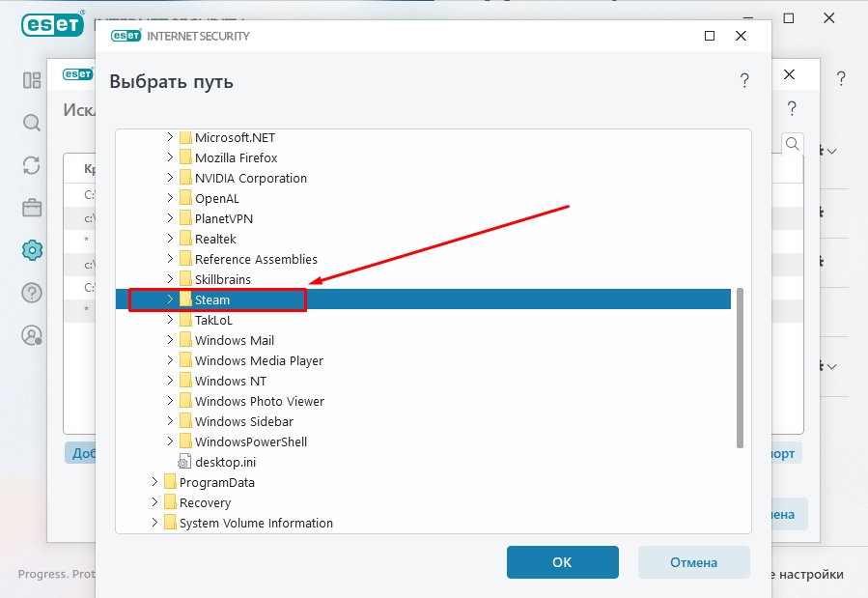The height and width of the screenshot is (598, 868).
Task: Click the search magnifier in exclusions window
Action: coord(792,145)
